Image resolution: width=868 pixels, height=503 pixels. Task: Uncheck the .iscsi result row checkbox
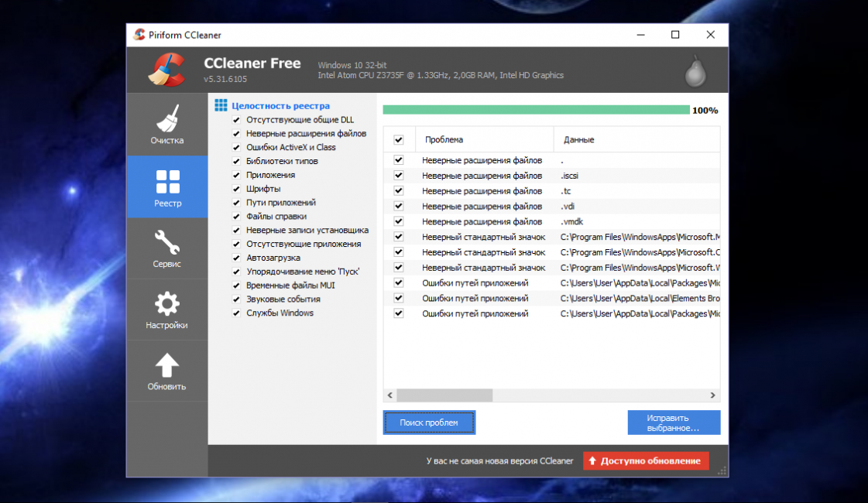(399, 176)
